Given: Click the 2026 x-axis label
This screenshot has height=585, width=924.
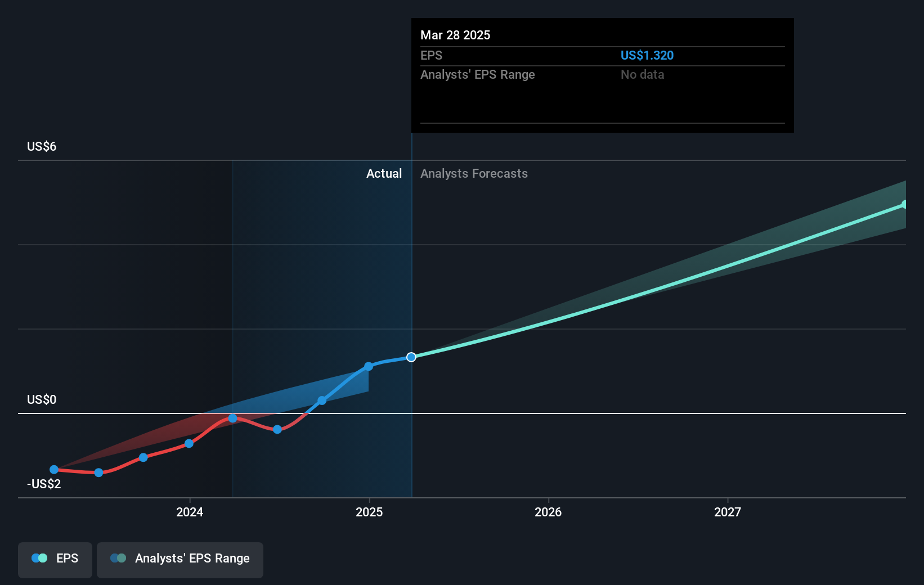Looking at the screenshot, I should [x=548, y=512].
